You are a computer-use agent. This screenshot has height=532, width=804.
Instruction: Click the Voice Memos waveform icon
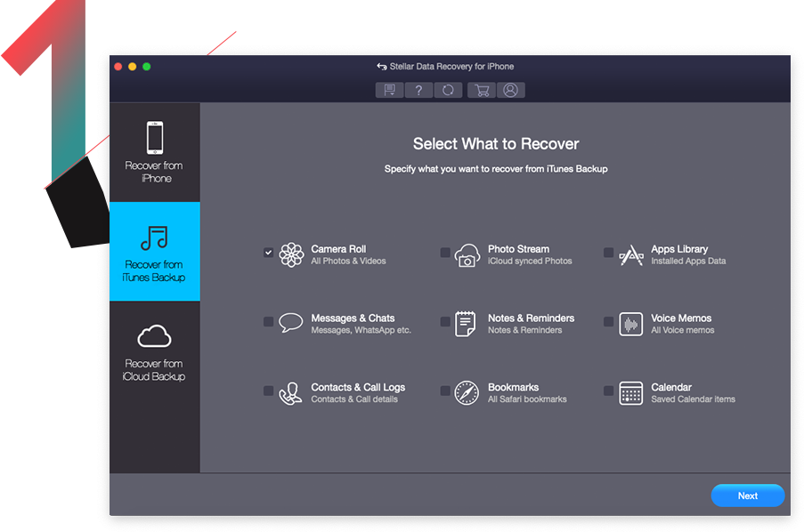[631, 324]
